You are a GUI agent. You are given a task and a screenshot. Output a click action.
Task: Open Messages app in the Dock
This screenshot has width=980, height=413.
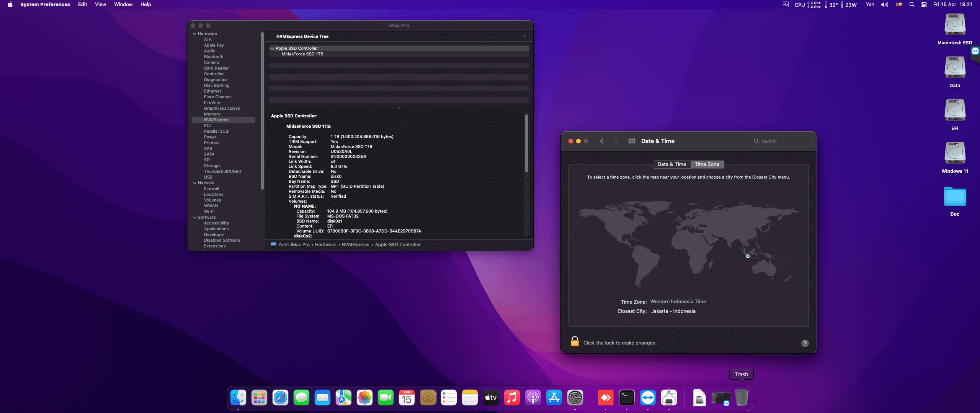click(301, 398)
